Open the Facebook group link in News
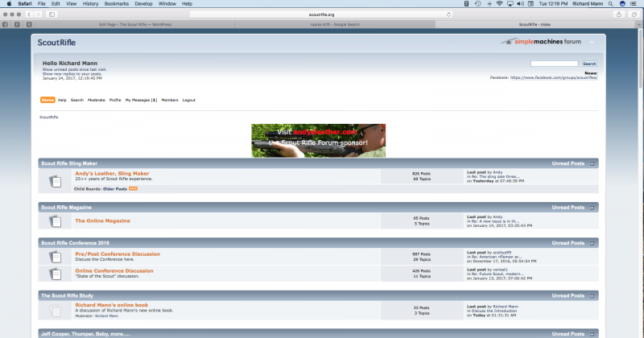This screenshot has width=644, height=338. click(x=554, y=77)
